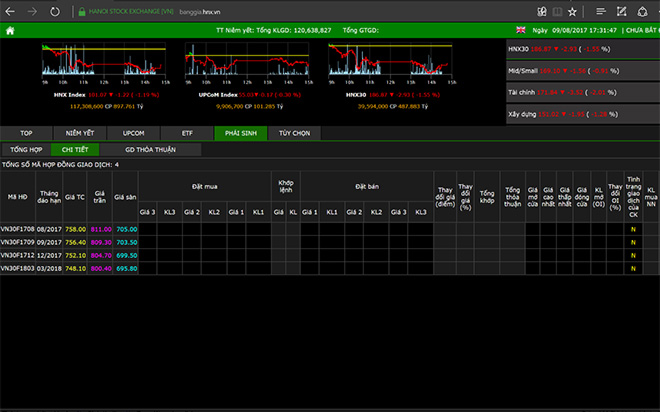
Task: Reload the page with refresh icon
Action: click(x=55, y=10)
